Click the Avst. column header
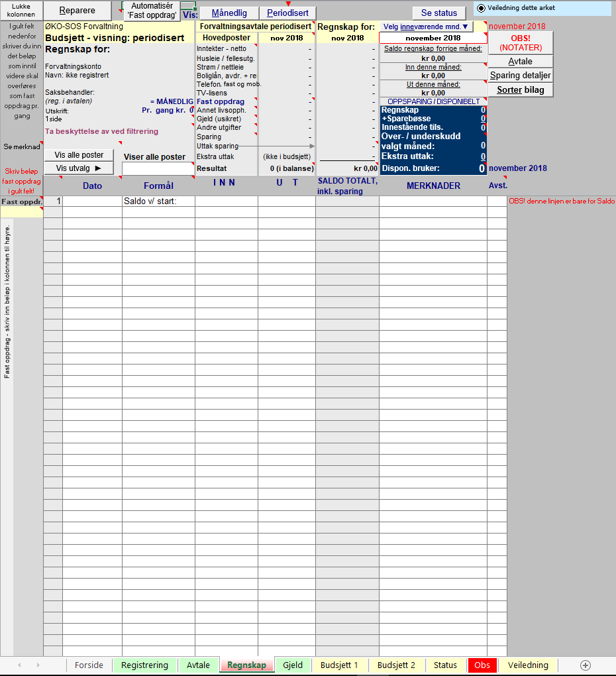The height and width of the screenshot is (676, 616). tap(497, 186)
